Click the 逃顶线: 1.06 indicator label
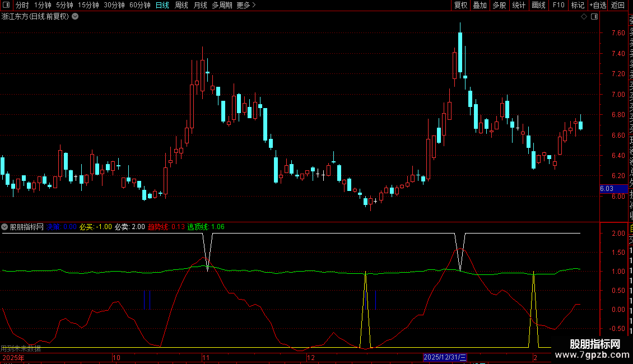 pos(206,227)
